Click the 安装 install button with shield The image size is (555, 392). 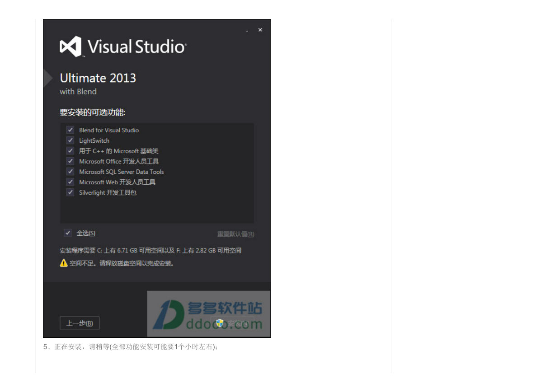coord(232,323)
